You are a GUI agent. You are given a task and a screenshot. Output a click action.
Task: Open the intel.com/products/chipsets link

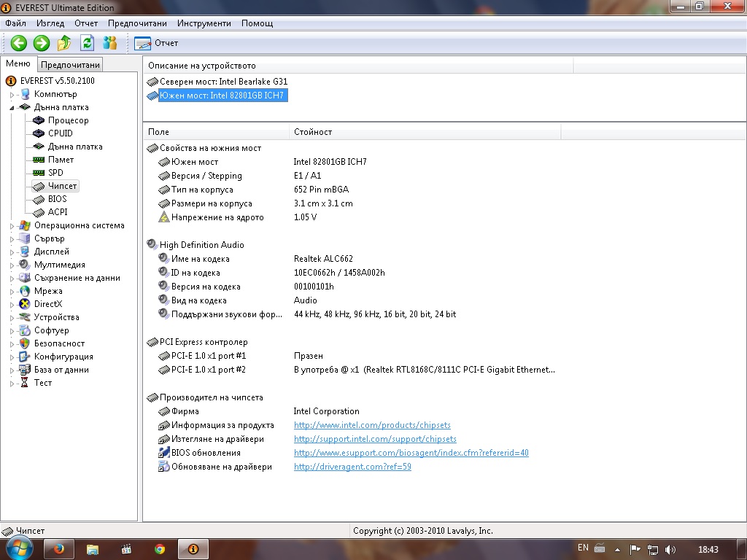[372, 425]
